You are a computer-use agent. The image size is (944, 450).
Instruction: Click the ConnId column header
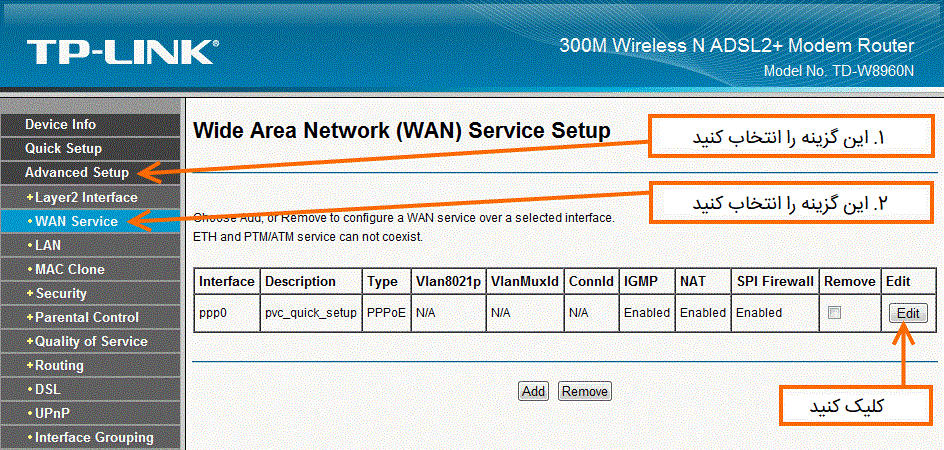coord(591,281)
